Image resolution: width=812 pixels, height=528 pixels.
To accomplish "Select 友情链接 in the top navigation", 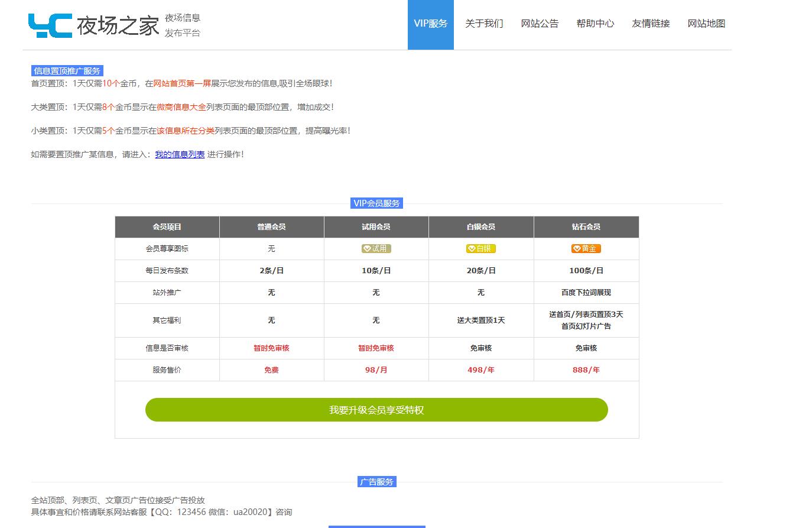I will coord(651,24).
